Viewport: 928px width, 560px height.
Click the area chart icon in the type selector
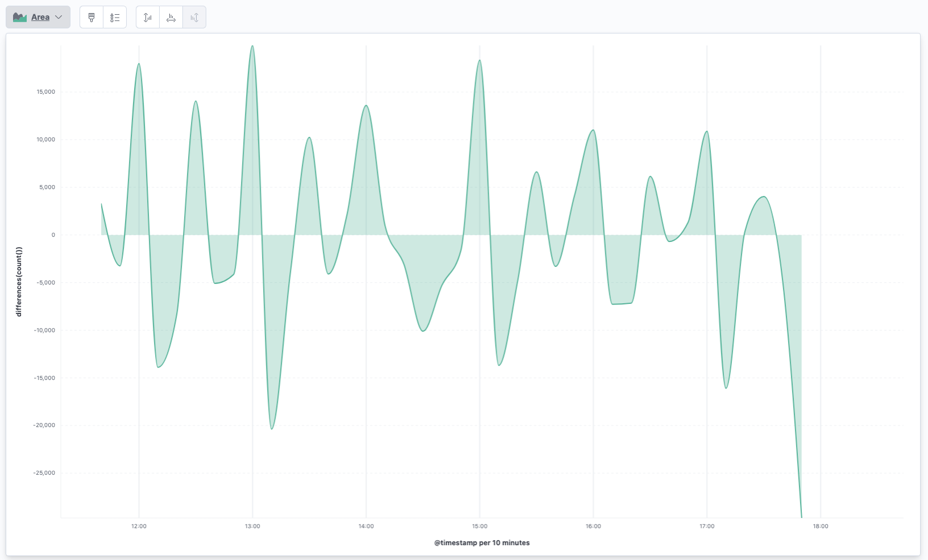point(20,18)
